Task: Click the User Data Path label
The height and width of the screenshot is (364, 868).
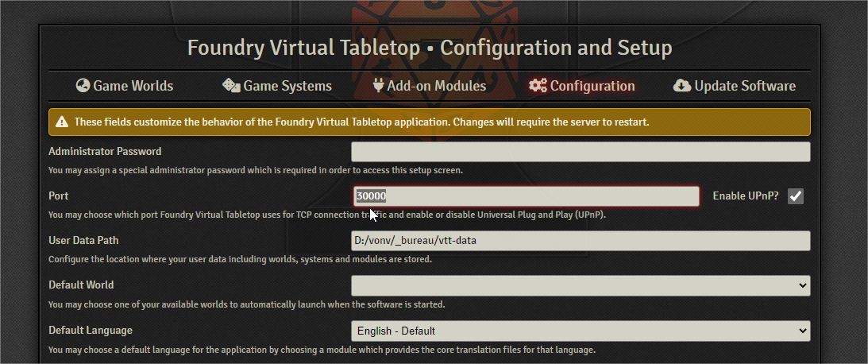Action: coord(83,241)
